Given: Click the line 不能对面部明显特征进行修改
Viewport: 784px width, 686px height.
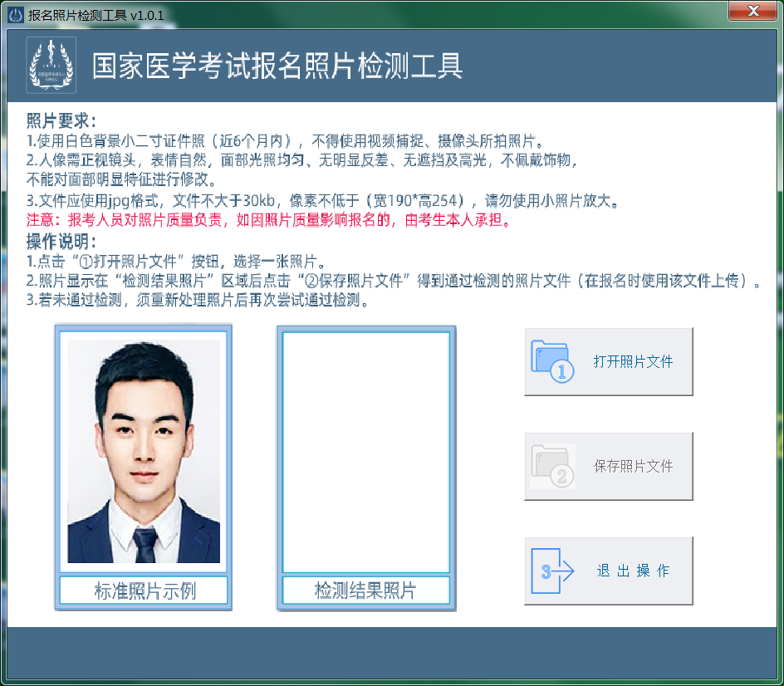Looking at the screenshot, I should click(x=121, y=179).
